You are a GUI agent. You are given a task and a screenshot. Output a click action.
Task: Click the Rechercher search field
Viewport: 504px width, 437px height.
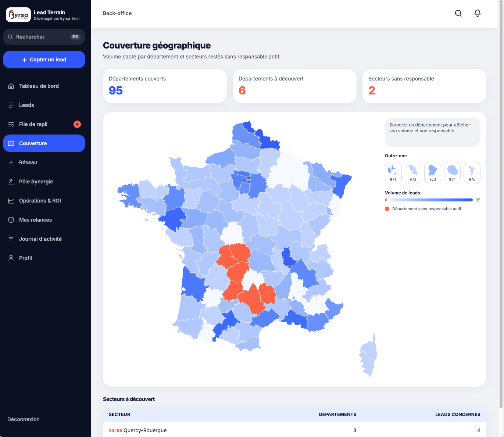point(44,37)
